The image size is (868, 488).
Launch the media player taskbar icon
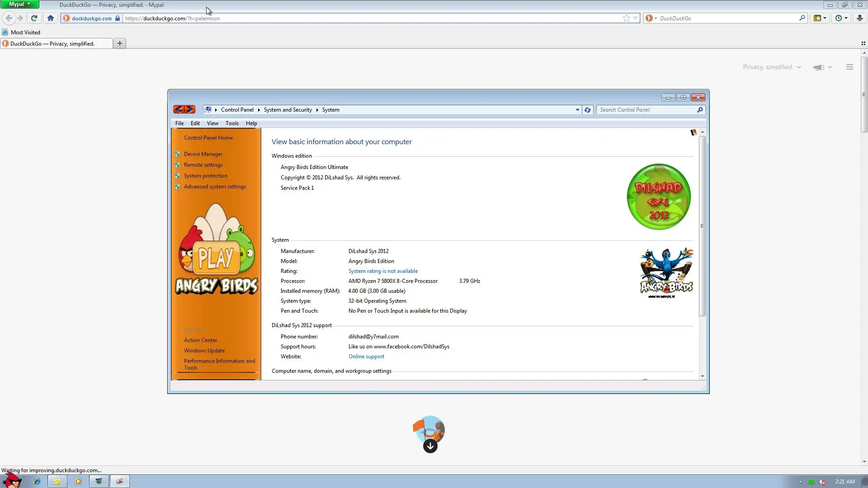tap(78, 481)
